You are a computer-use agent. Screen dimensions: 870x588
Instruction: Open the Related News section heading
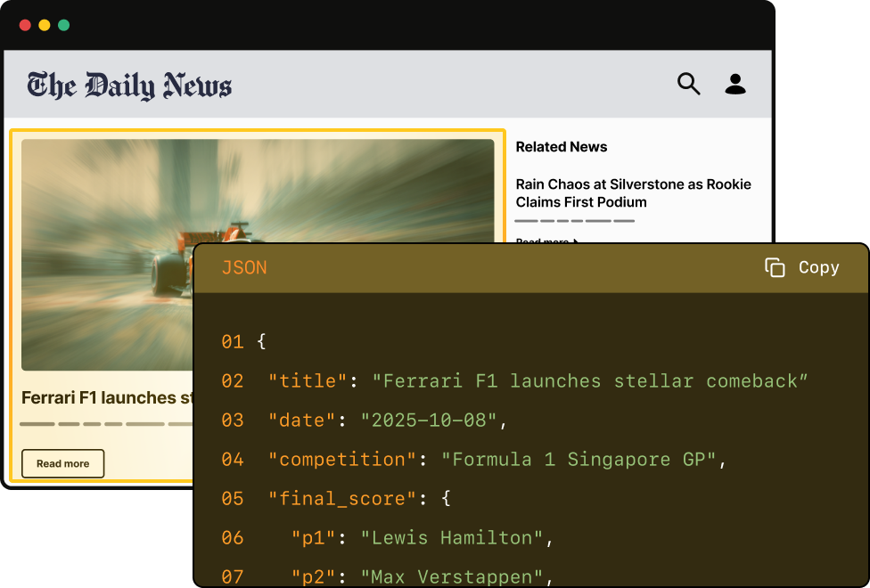[x=562, y=146]
